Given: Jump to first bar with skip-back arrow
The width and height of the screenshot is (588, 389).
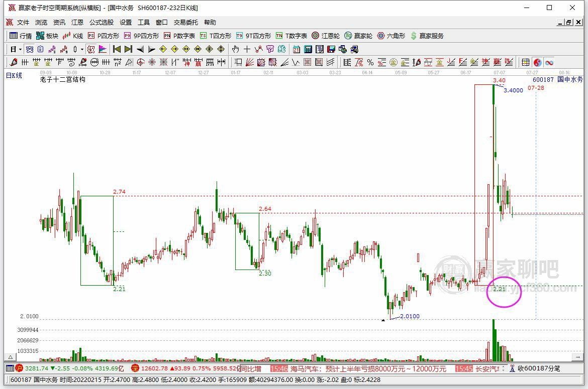Looking at the screenshot, I should (x=117, y=49).
